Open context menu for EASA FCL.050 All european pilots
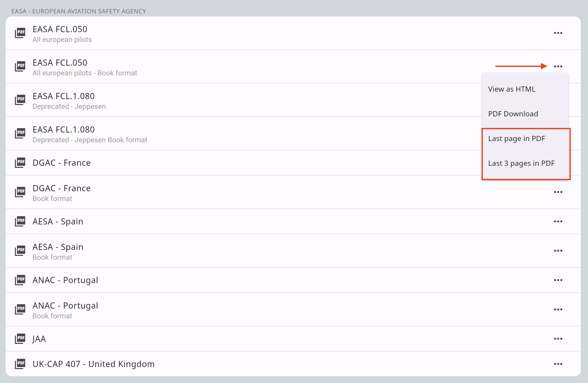The width and height of the screenshot is (588, 383). click(x=558, y=33)
